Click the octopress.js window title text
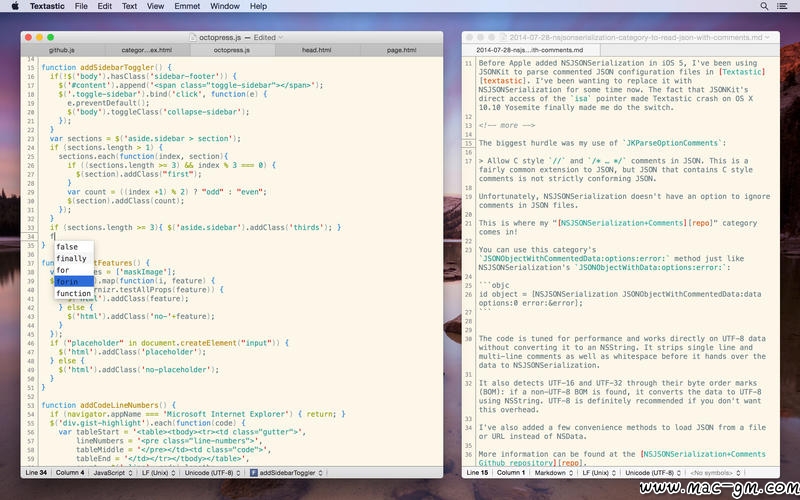 [220, 37]
